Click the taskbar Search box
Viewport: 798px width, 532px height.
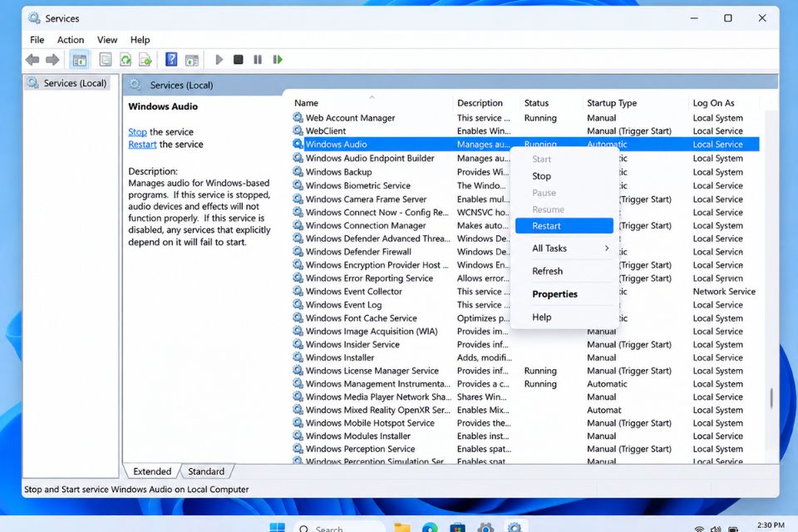[x=338, y=528]
